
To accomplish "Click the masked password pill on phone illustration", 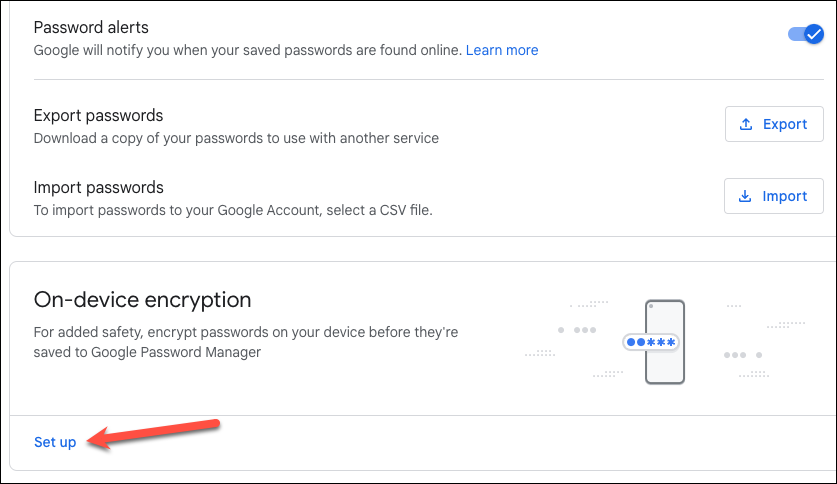I will [651, 342].
